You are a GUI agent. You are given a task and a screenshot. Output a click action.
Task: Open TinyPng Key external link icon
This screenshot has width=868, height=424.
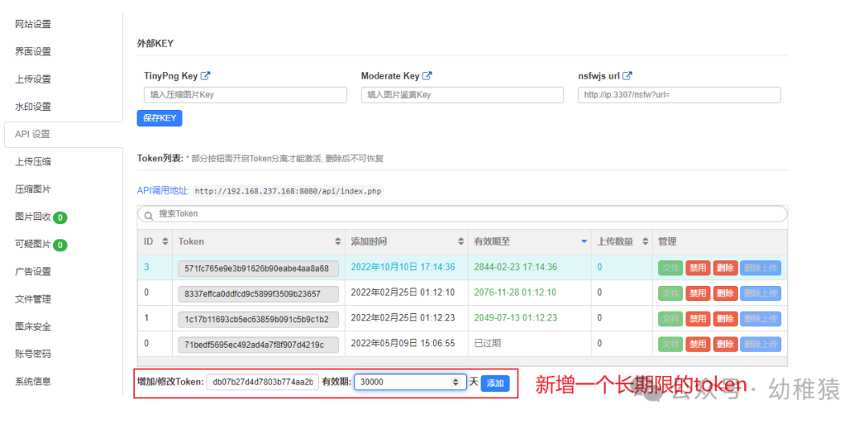(206, 75)
